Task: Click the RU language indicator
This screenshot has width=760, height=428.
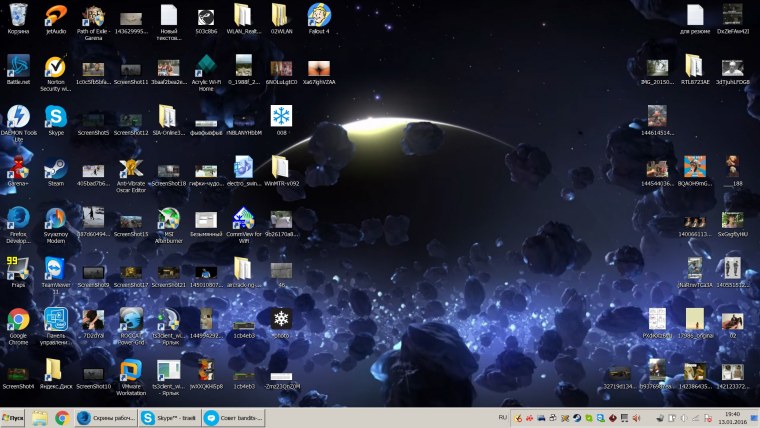Action: [503, 417]
